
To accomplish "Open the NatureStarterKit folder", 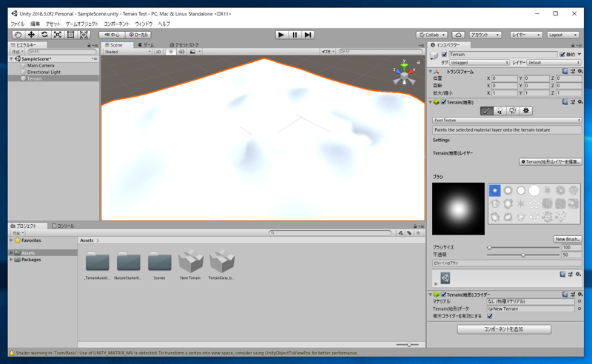I will tap(128, 264).
